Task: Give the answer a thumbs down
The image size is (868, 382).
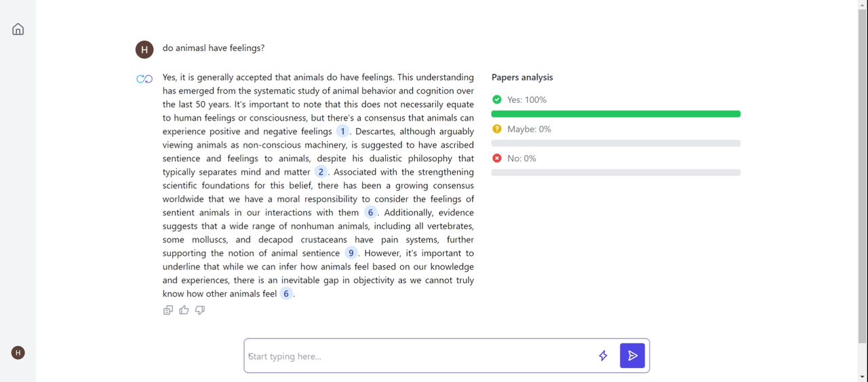Action: point(200,310)
